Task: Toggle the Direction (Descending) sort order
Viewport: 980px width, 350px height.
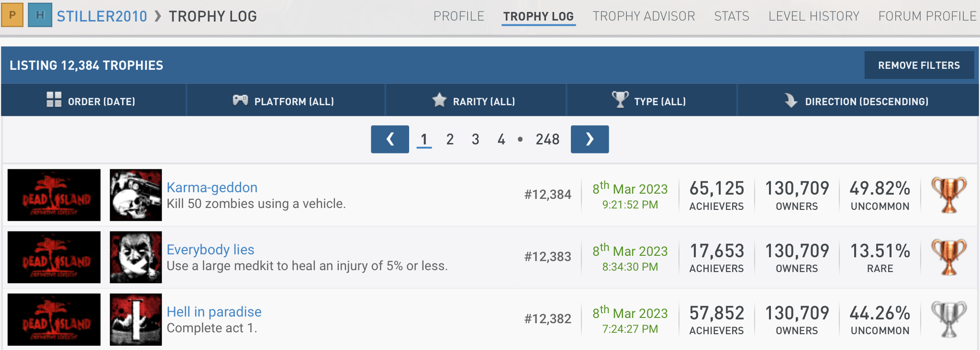Action: (857, 100)
